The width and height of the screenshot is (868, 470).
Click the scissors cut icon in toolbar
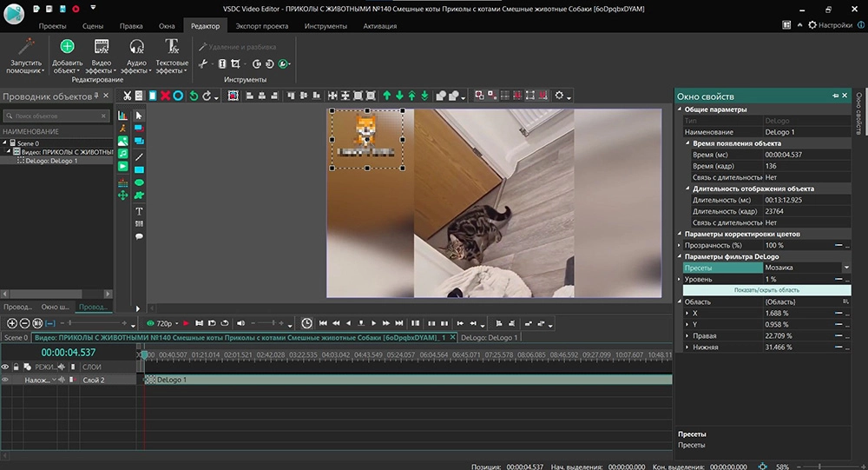click(128, 96)
